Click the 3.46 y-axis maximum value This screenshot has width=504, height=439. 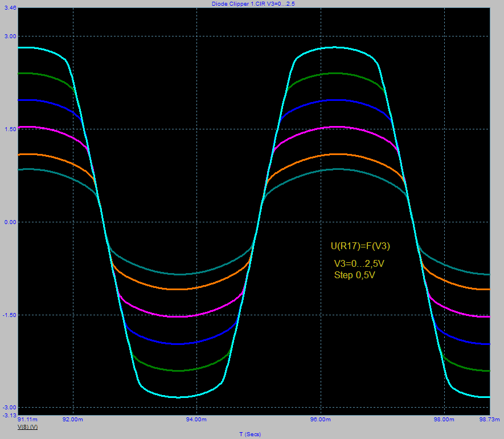[10, 8]
